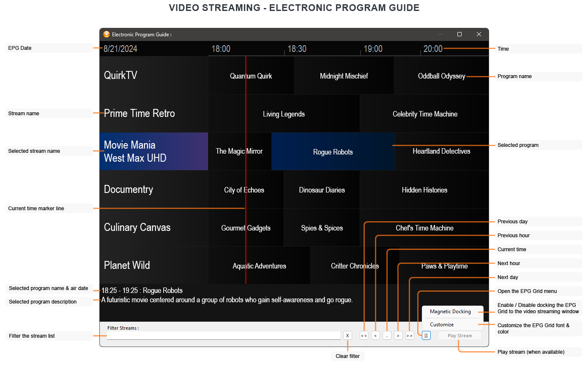The image size is (588, 366).
Task: Advance to next hour with > button
Action: [x=398, y=336]
